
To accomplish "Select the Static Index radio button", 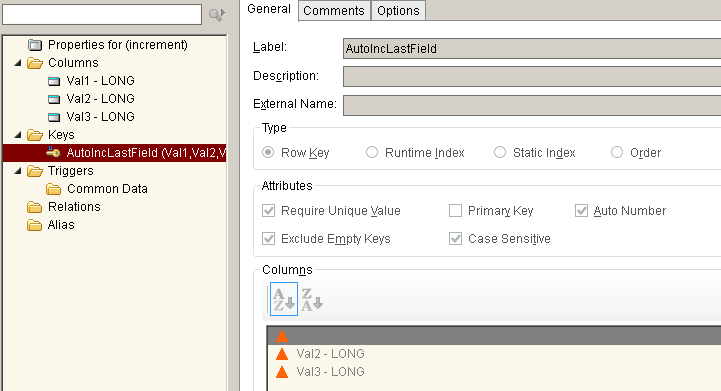I will pyautogui.click(x=500, y=152).
